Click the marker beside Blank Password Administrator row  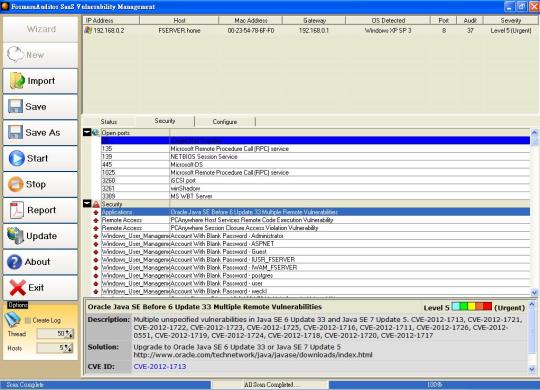(x=96, y=236)
